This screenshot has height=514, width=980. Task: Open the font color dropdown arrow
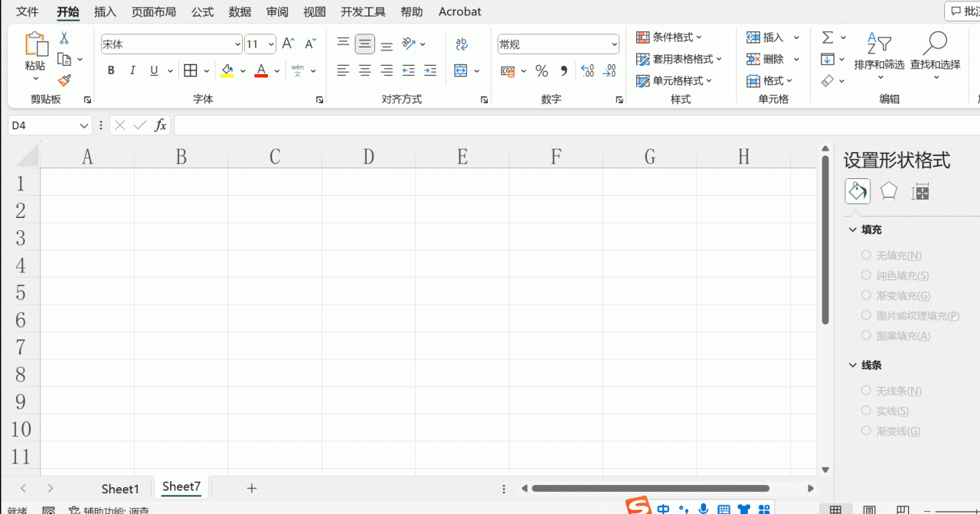point(277,71)
